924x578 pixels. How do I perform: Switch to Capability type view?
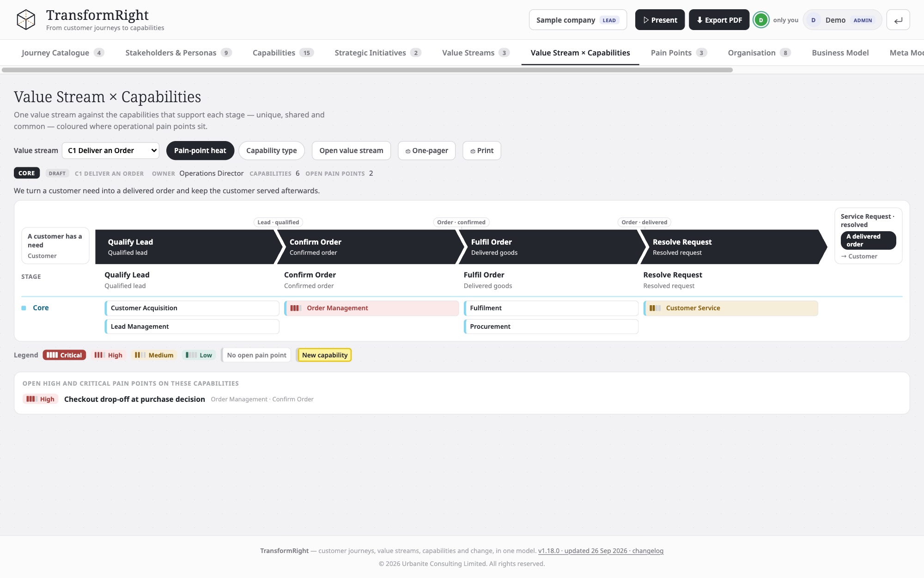point(271,150)
